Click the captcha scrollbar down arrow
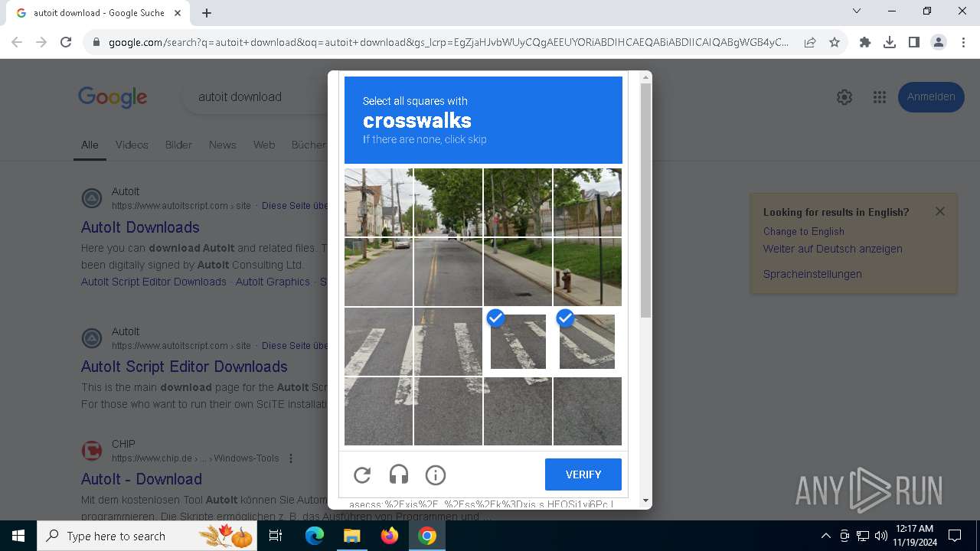980x551 pixels. [645, 501]
